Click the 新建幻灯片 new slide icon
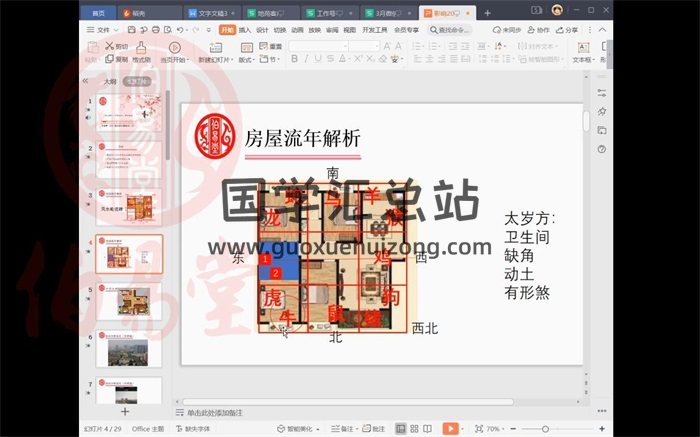This screenshot has width=700, height=437. [x=213, y=52]
